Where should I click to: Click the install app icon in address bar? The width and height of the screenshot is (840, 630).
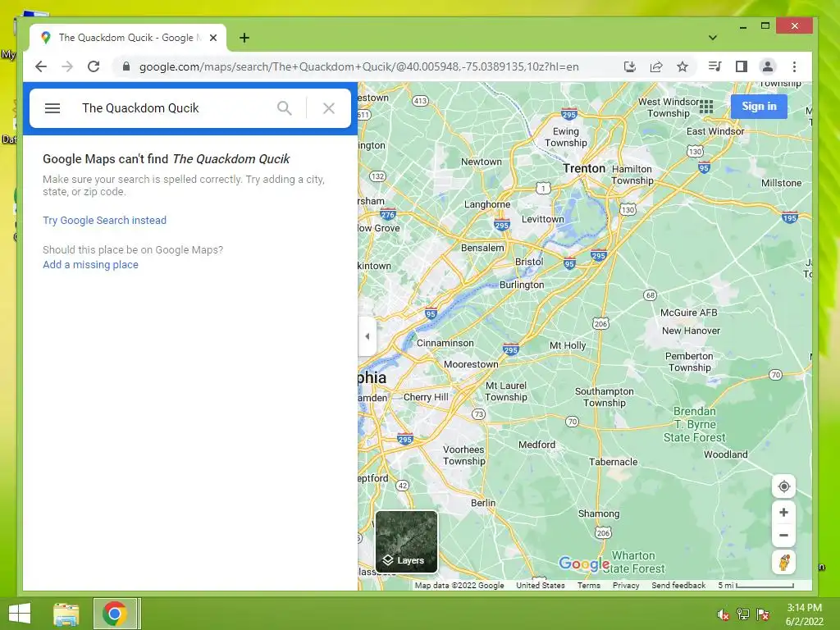pyautogui.click(x=630, y=66)
